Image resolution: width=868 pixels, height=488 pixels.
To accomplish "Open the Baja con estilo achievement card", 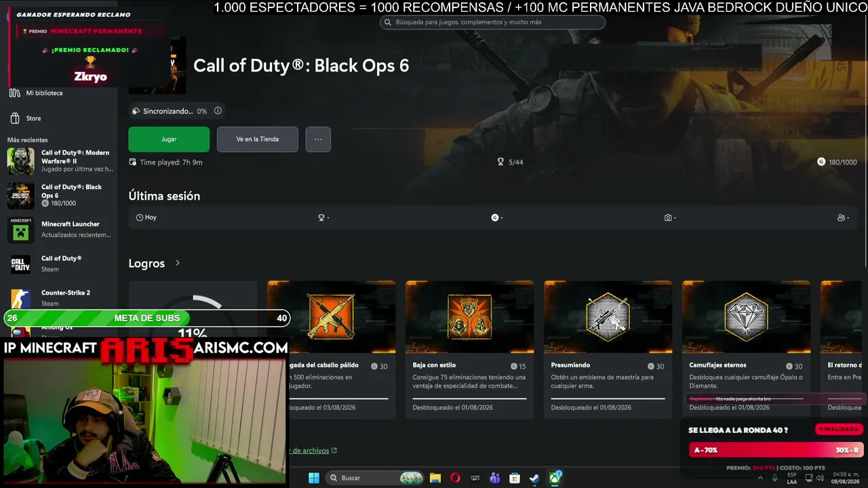I will [469, 349].
